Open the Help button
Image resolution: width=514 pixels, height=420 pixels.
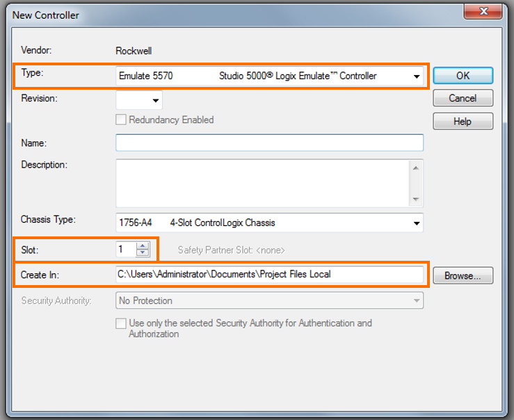[x=463, y=121]
